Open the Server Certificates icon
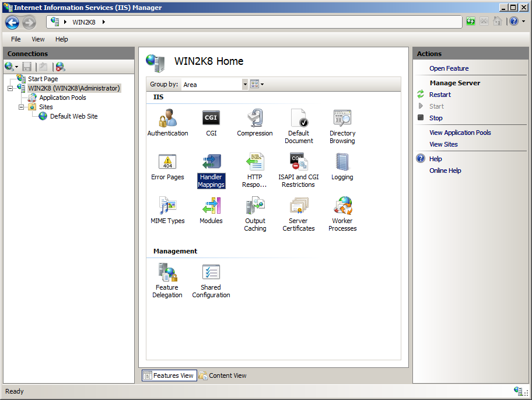The height and width of the screenshot is (400, 532). pyautogui.click(x=299, y=206)
